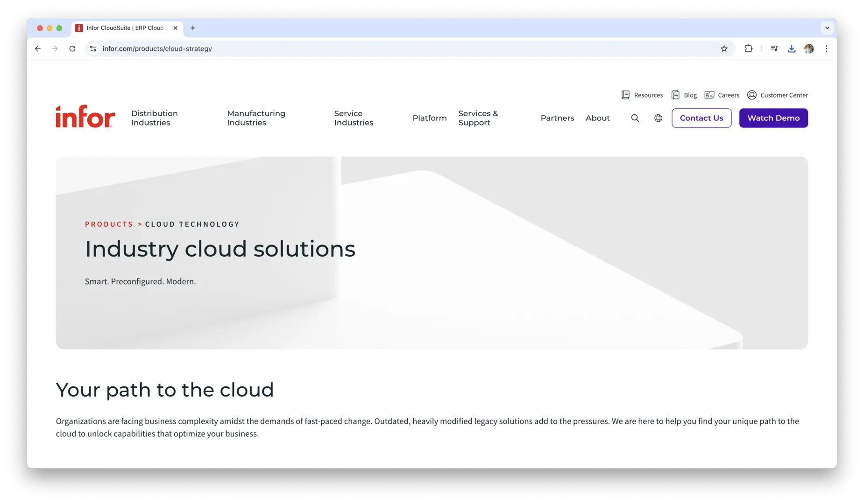Image resolution: width=864 pixels, height=504 pixels.
Task: Click the green macOS fullscreen window button
Action: tap(59, 28)
